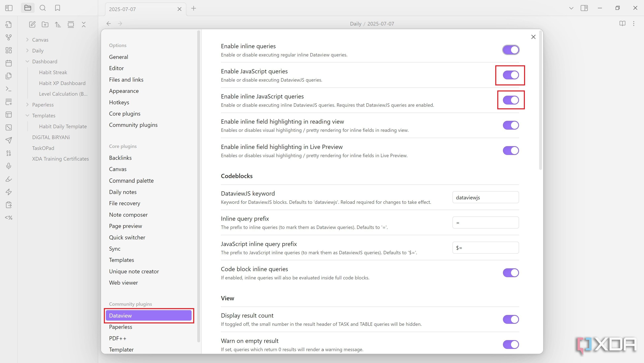Toggle Enable JavaScript queries switch
This screenshot has width=644, height=363.
(511, 75)
